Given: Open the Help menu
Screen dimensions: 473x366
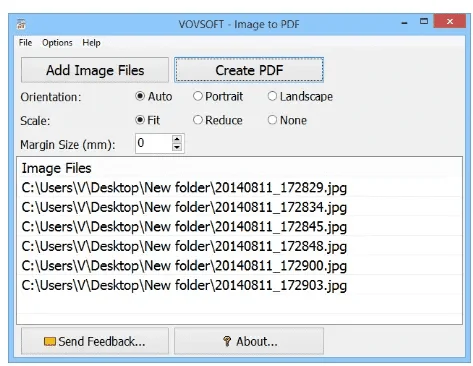Looking at the screenshot, I should tap(91, 43).
